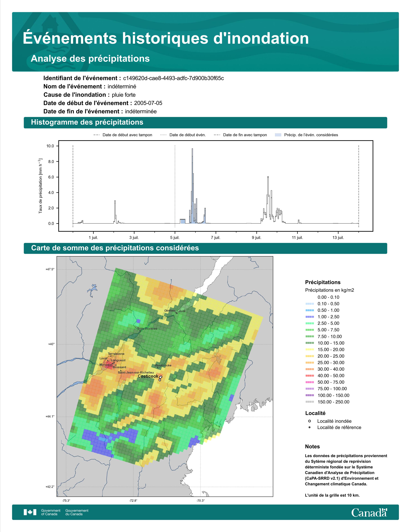Screen dimensions: 411x532
Task: Click the event end date value indéterminée
Action: point(141,111)
